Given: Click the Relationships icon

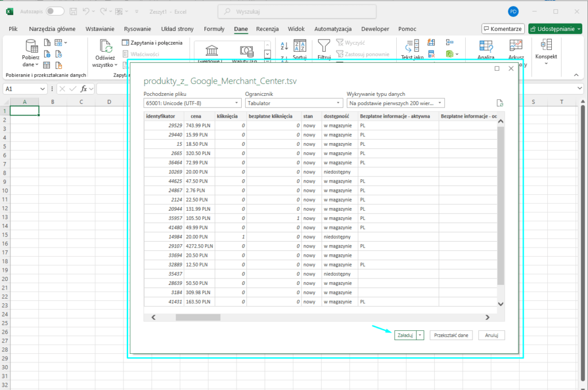Looking at the screenshot, I should pyautogui.click(x=450, y=43).
